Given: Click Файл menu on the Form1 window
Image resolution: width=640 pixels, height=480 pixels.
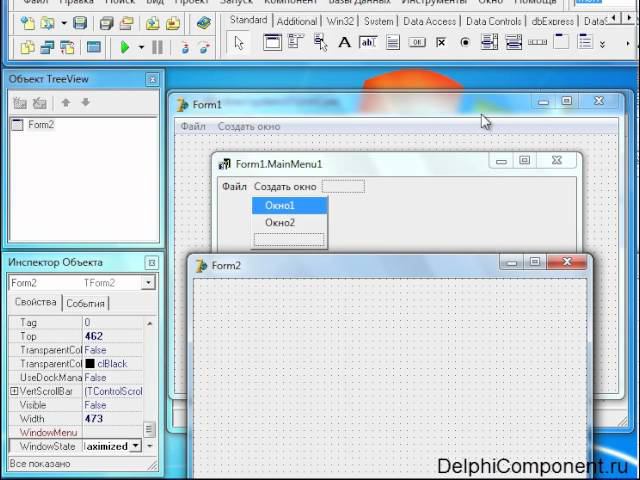Looking at the screenshot, I should 193,127.
